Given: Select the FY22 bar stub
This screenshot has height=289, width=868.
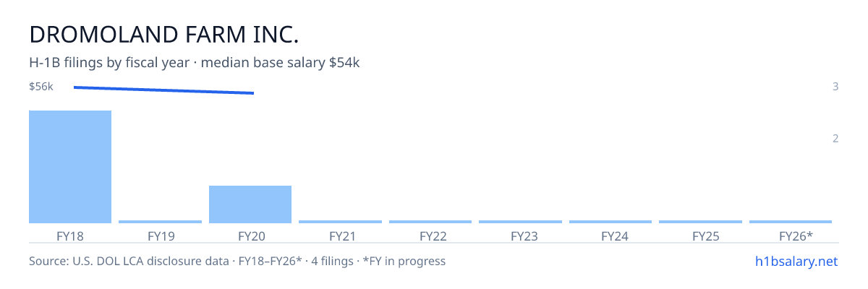Looking at the screenshot, I should 430,222.
